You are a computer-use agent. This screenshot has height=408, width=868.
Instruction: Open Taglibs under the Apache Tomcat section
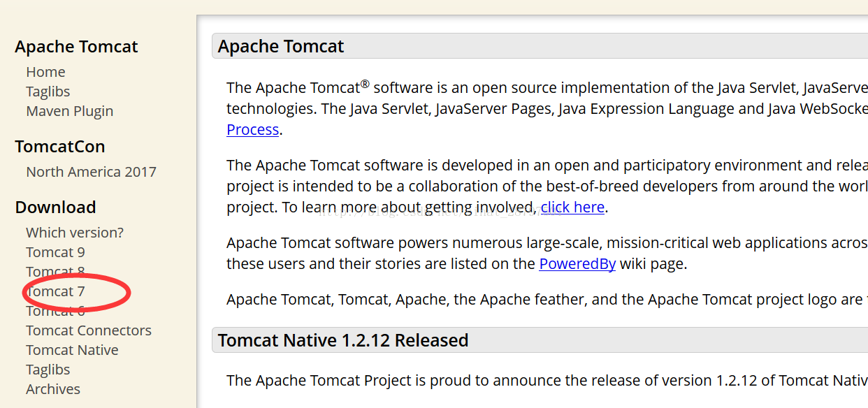pos(48,92)
